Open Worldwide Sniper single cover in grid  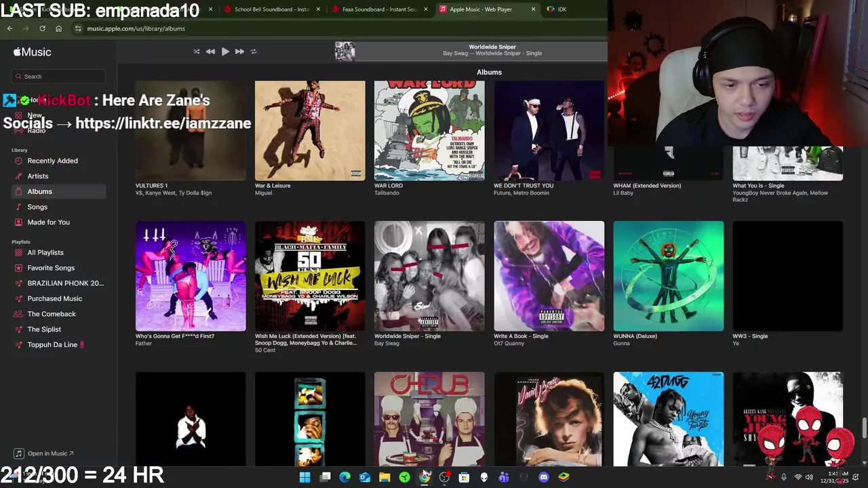[429, 276]
